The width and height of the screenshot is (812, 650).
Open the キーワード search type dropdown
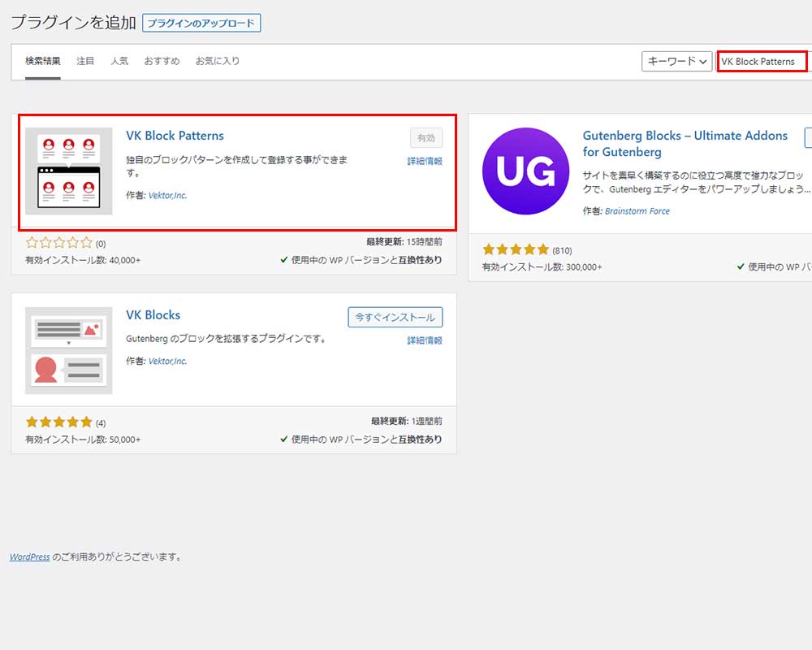tap(676, 62)
